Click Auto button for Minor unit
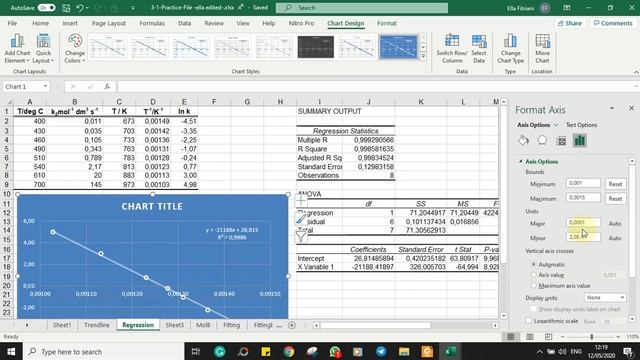 (x=615, y=238)
